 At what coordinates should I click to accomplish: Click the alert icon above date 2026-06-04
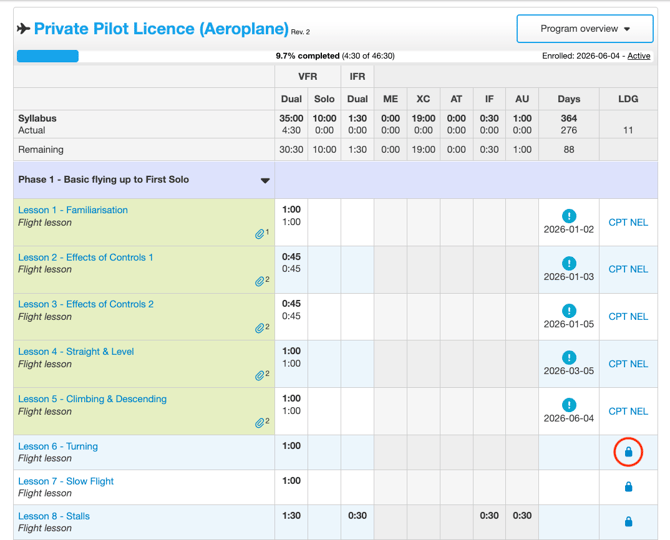[569, 405]
